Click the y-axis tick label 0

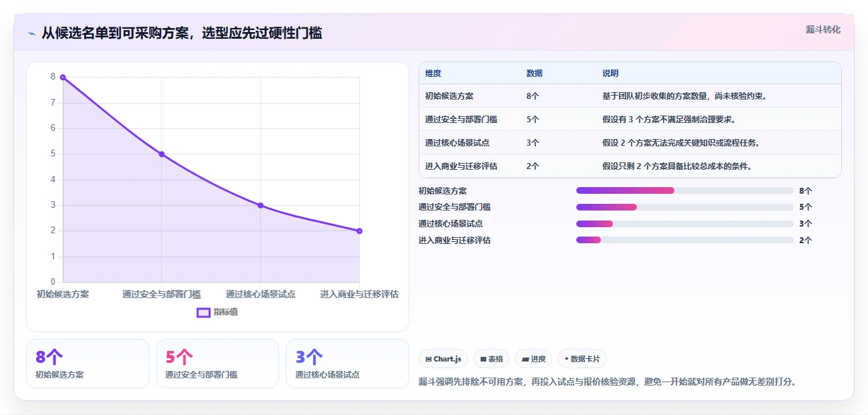(53, 282)
